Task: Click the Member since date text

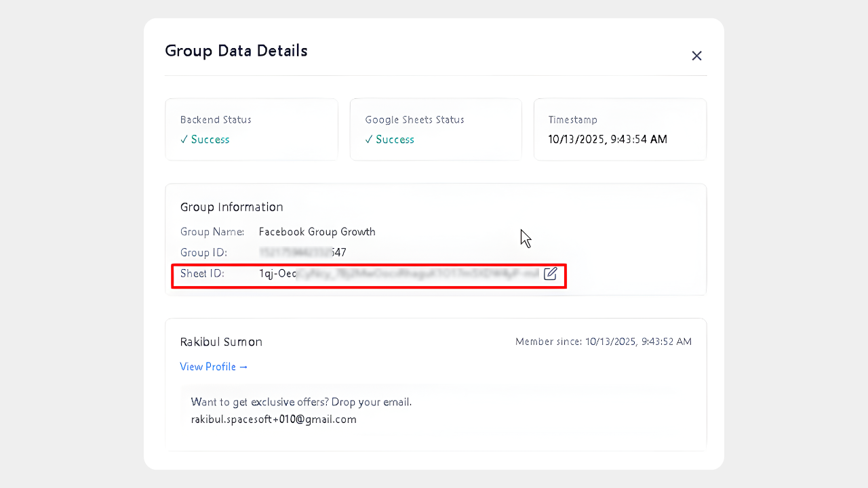Action: click(x=603, y=342)
